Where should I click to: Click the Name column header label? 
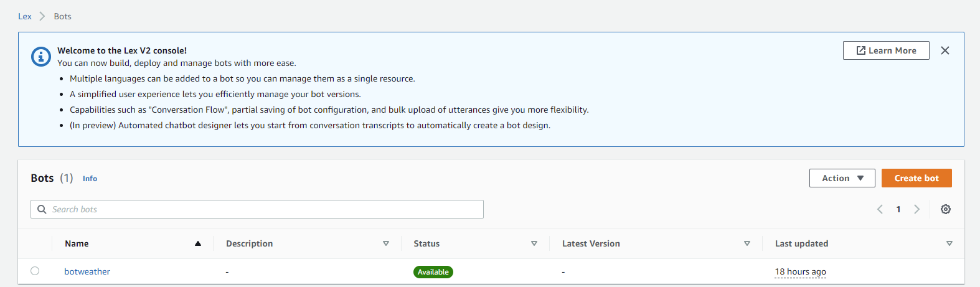pos(77,243)
